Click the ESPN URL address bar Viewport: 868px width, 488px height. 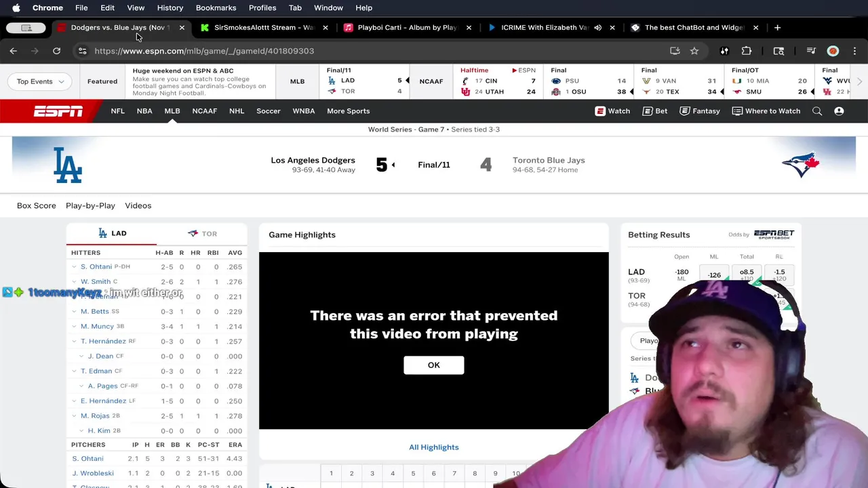(x=204, y=51)
